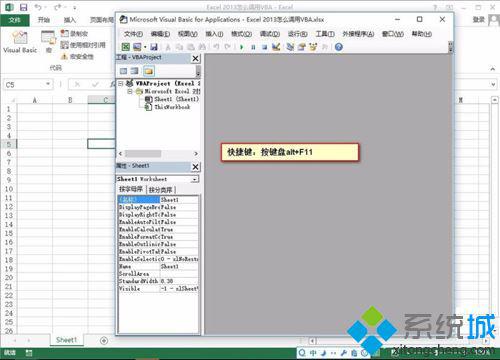
Task: Open VBA Help blue question icon
Action: pyautogui.click(x=339, y=47)
